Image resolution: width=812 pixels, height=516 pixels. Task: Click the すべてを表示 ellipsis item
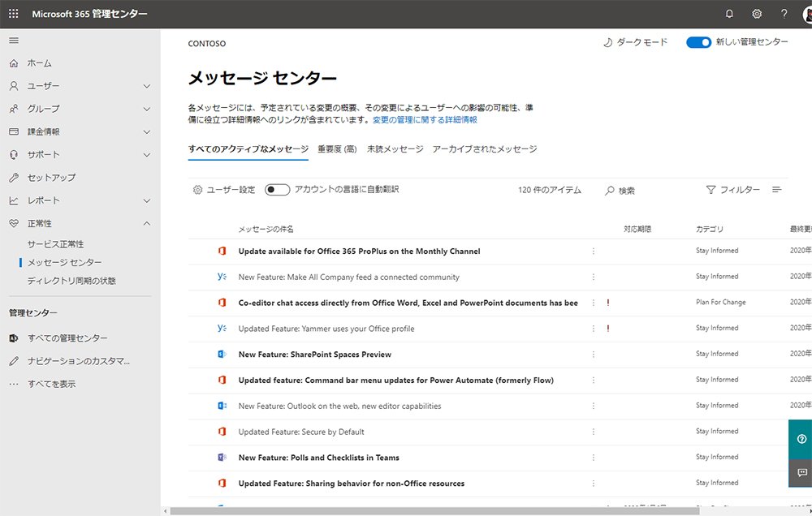pos(51,384)
